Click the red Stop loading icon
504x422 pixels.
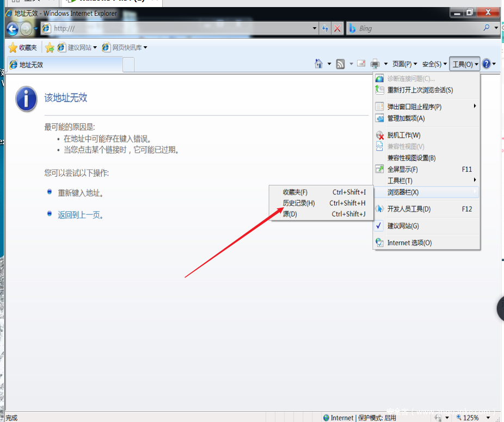point(337,28)
